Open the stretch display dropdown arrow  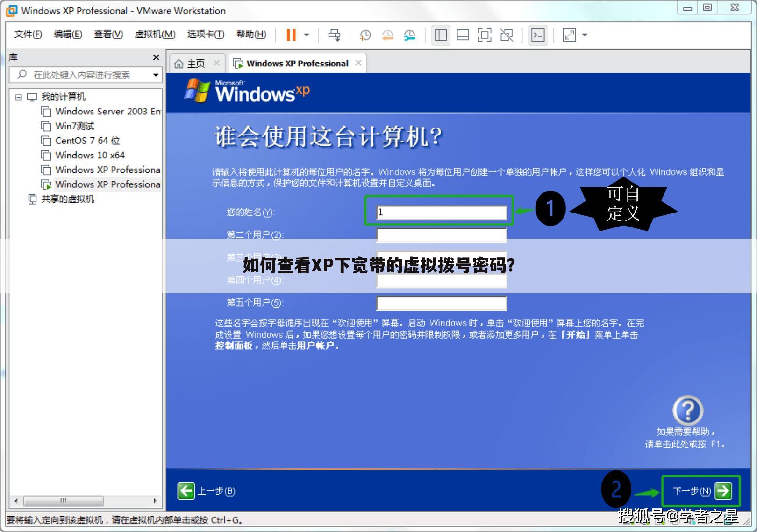(585, 35)
